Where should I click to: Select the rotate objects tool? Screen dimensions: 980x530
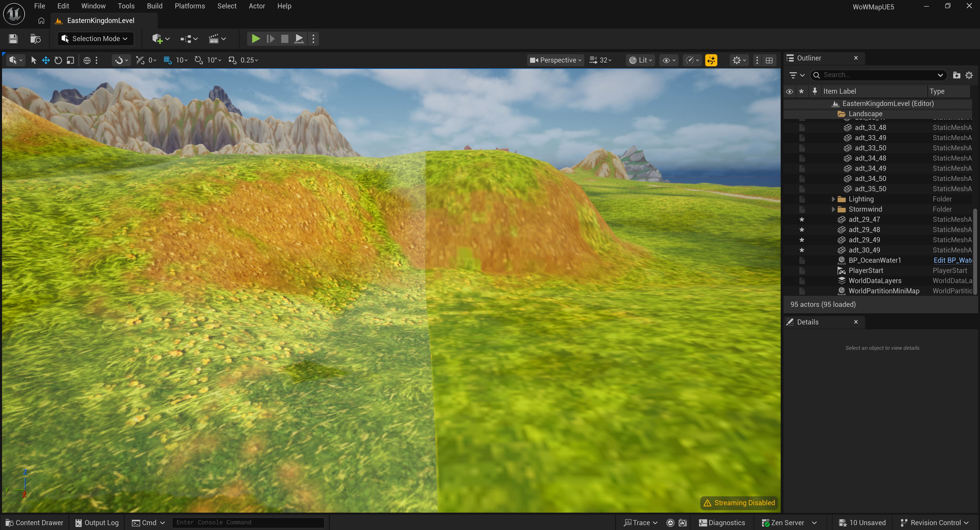coord(58,60)
